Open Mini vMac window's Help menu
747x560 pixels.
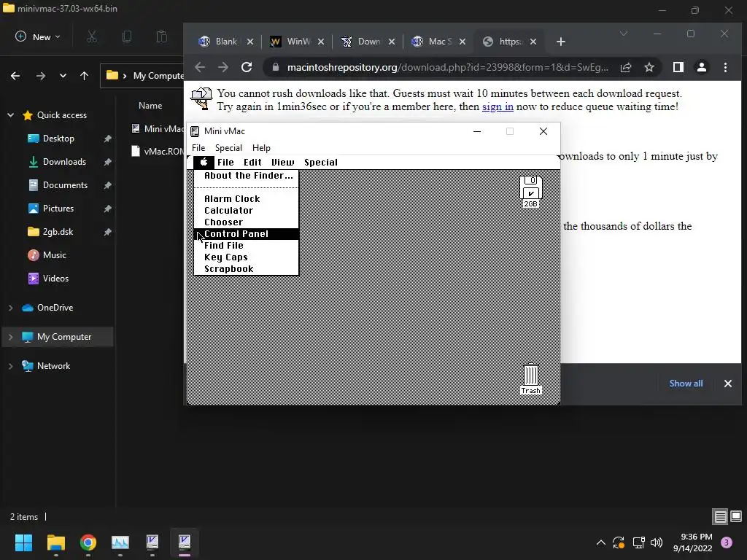pos(261,147)
